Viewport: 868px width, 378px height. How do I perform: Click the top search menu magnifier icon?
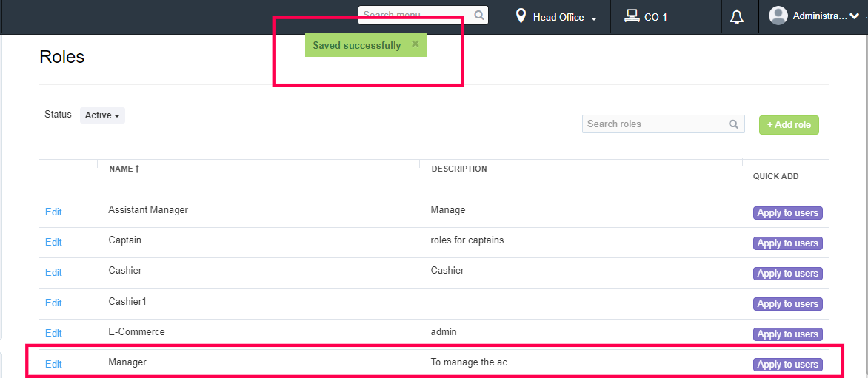[x=479, y=15]
